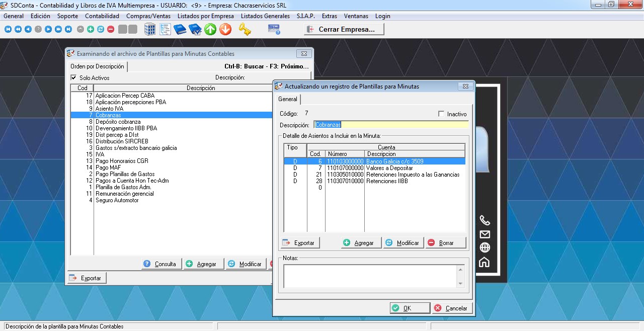The height and width of the screenshot is (331, 644).
Task: Click the red minus delete toolbar icon
Action: 111,30
